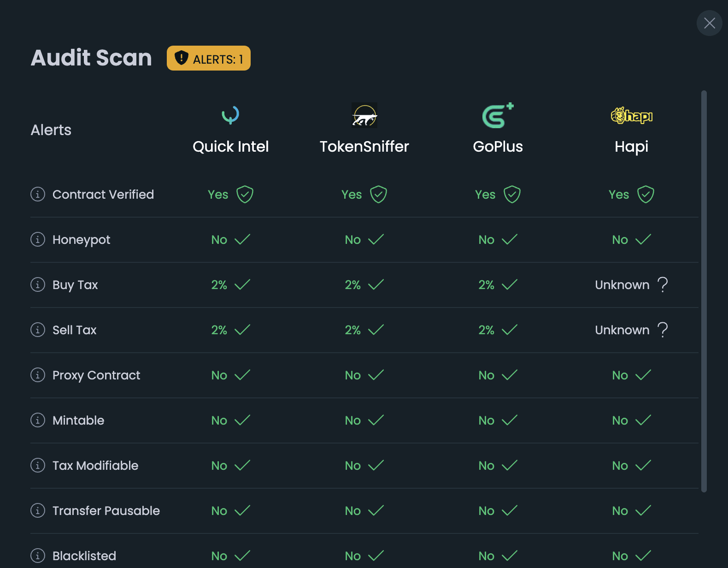Select the Blacklisted row label
Screen dimensions: 728x568
point(84,556)
